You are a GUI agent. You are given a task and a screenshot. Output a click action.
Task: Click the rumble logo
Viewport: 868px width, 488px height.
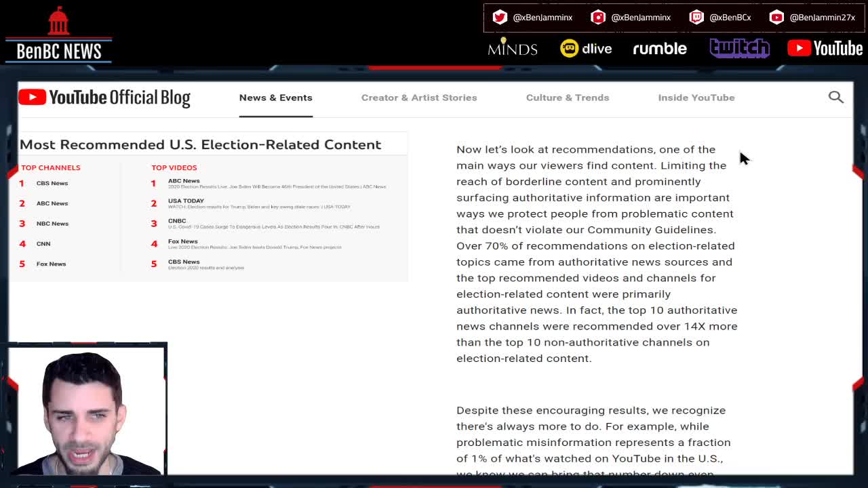660,48
